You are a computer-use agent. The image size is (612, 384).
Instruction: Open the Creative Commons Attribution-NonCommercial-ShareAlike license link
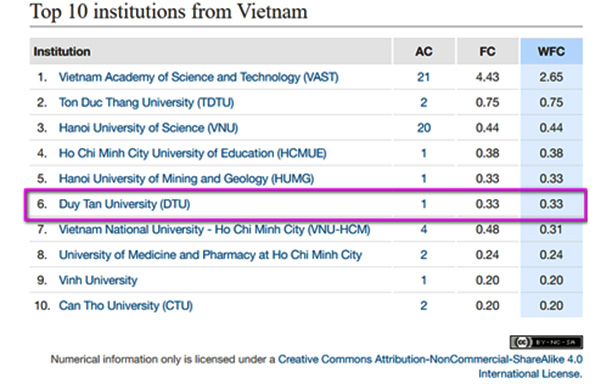[430, 366]
